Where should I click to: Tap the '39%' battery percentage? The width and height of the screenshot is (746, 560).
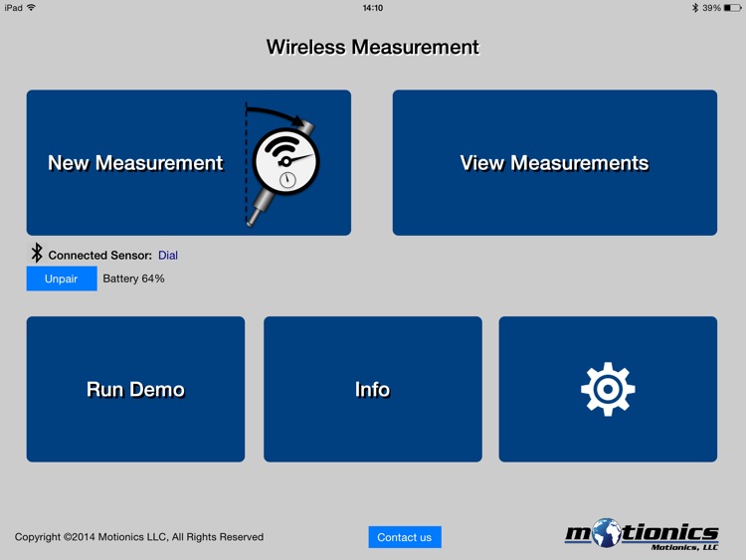click(x=711, y=8)
